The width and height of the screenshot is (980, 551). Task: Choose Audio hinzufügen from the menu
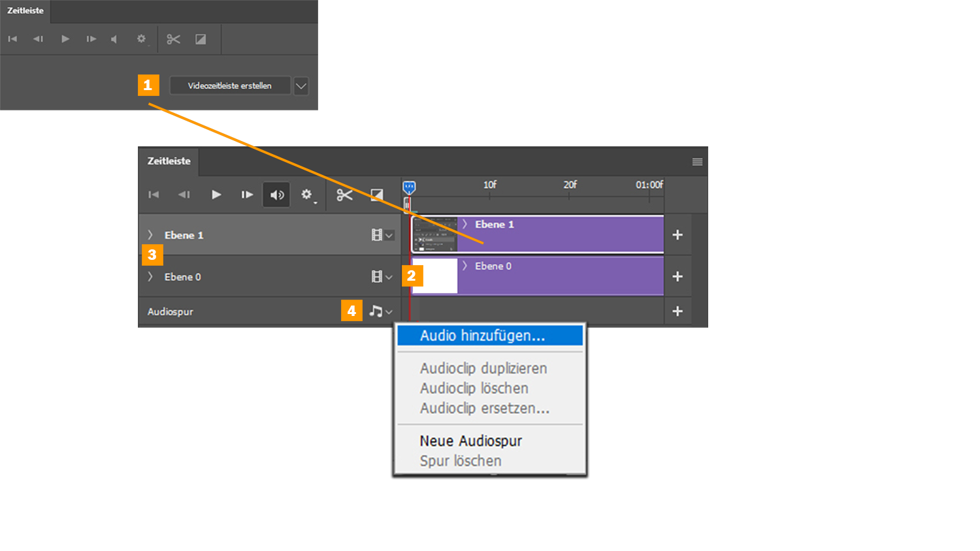(x=482, y=336)
